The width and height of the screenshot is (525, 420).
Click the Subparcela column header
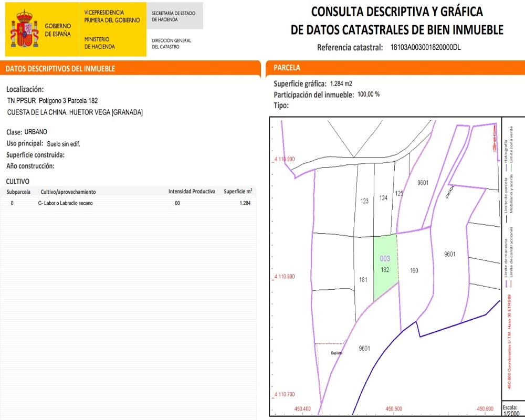(18, 192)
